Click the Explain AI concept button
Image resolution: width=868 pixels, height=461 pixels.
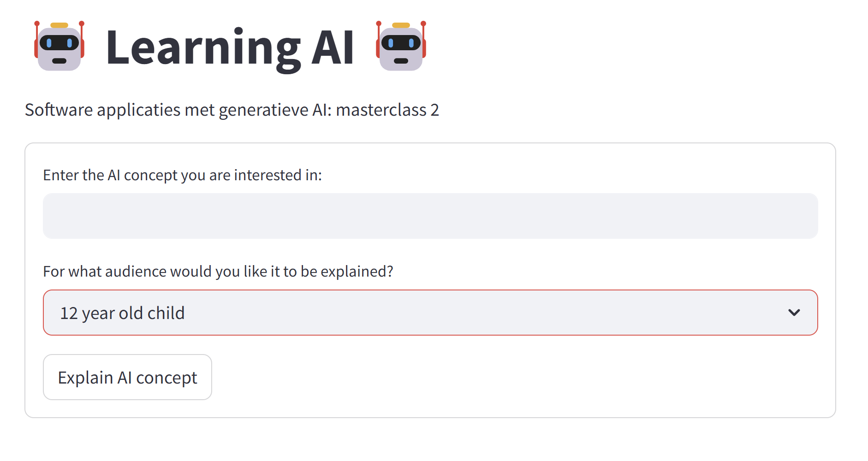click(127, 377)
